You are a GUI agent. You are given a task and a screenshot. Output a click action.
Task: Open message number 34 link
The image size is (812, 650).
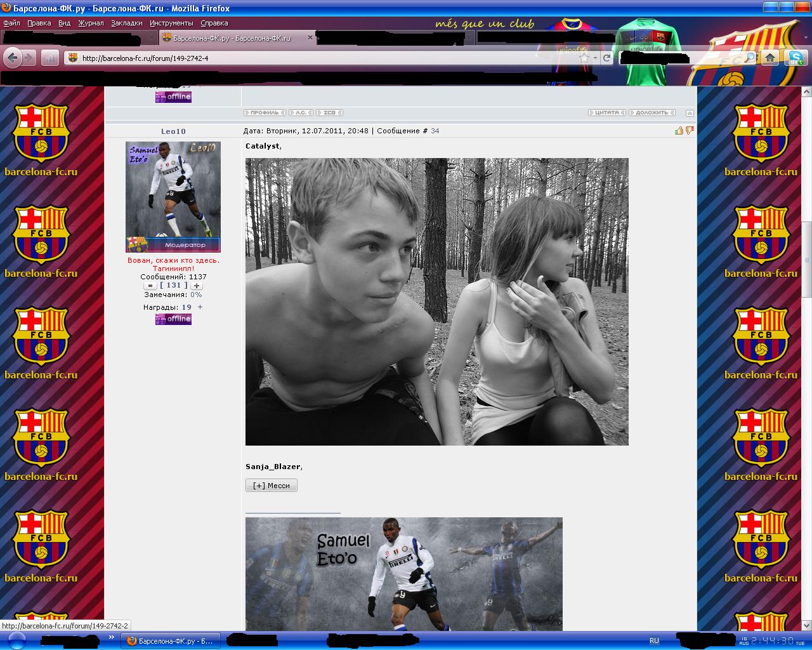pyautogui.click(x=435, y=131)
